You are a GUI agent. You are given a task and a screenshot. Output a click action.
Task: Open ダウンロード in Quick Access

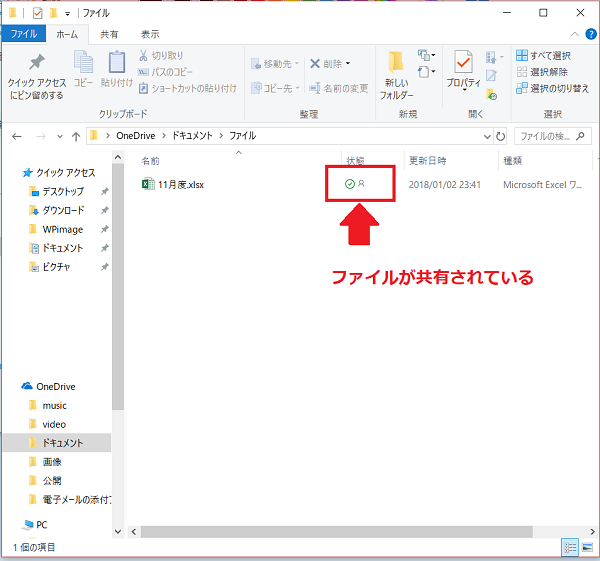tap(57, 210)
